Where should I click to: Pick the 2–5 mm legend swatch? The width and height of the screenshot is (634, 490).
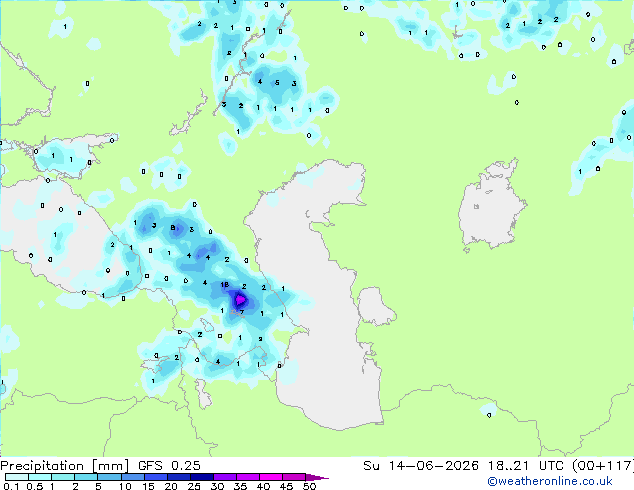pyautogui.click(x=86, y=477)
